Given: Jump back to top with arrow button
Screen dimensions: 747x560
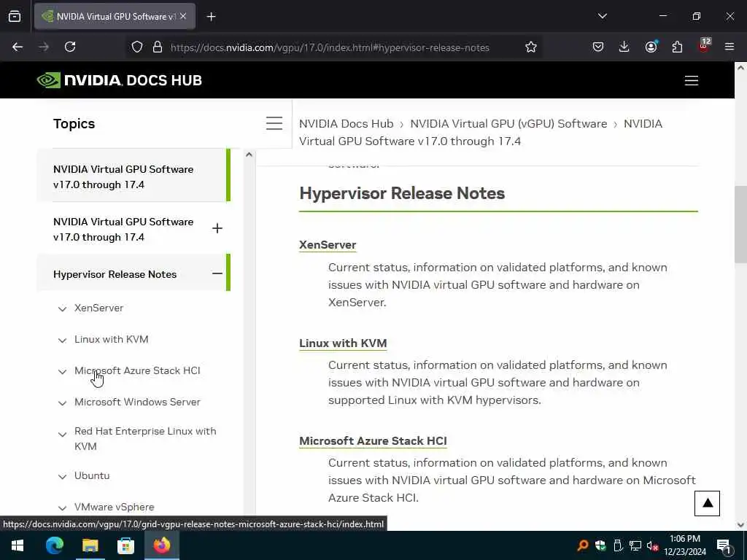Looking at the screenshot, I should tap(707, 503).
